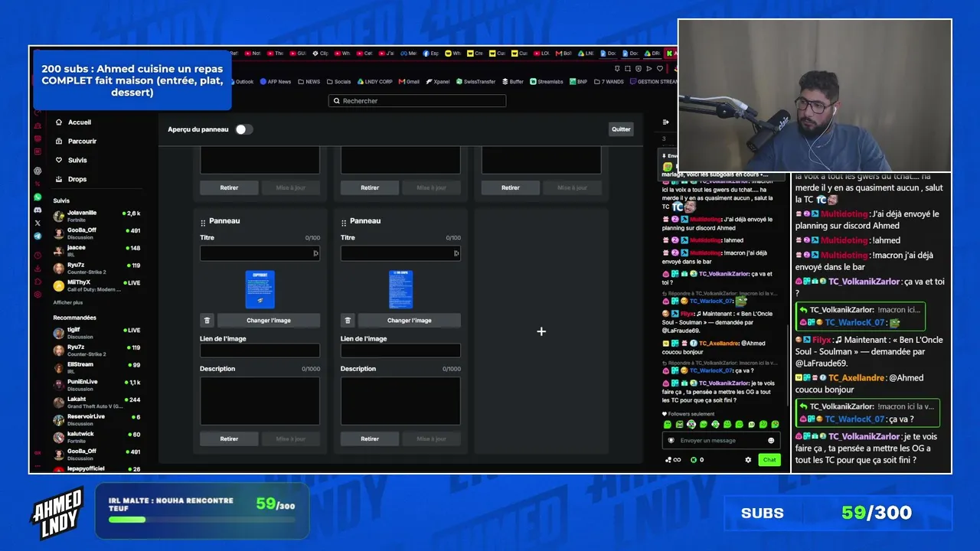Expand followed channels with Afficher plus
The height and width of the screenshot is (551, 980).
(68, 302)
